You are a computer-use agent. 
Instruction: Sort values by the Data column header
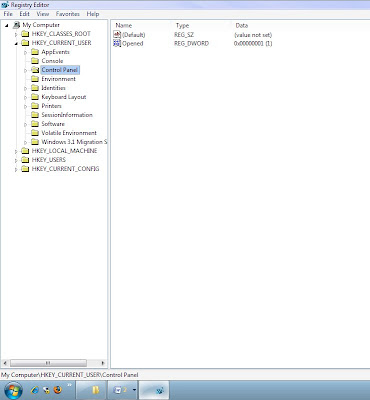pyautogui.click(x=242, y=25)
